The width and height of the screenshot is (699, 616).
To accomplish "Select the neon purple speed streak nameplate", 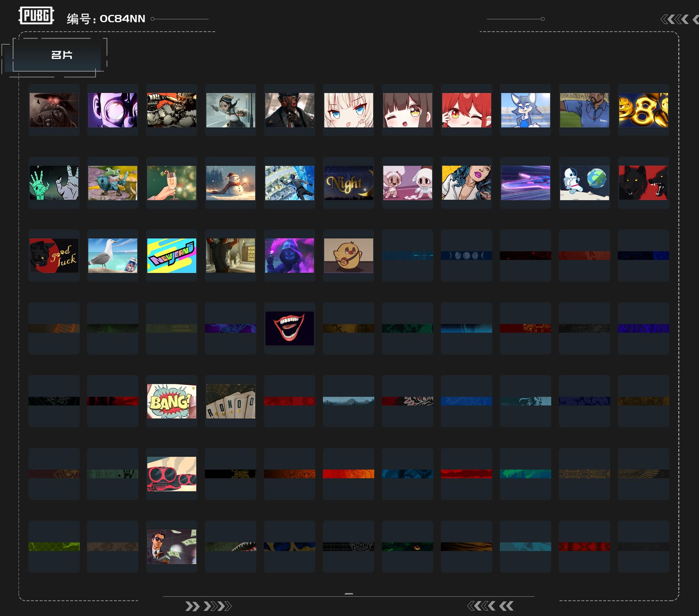I will [526, 183].
